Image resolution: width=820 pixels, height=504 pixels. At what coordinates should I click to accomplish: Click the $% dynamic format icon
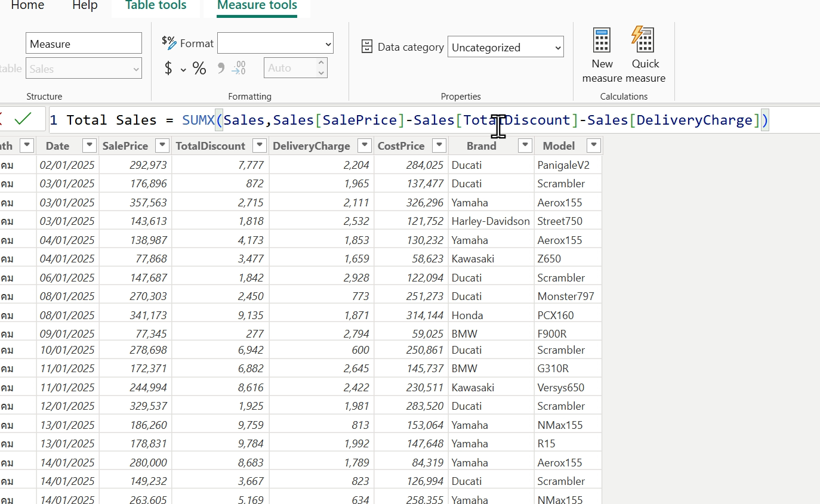point(171,42)
